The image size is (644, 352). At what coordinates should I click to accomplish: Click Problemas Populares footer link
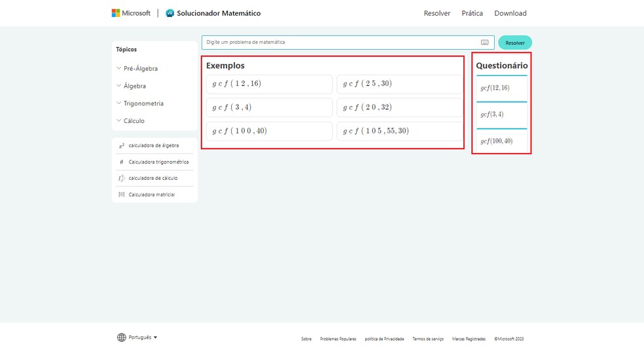click(338, 339)
